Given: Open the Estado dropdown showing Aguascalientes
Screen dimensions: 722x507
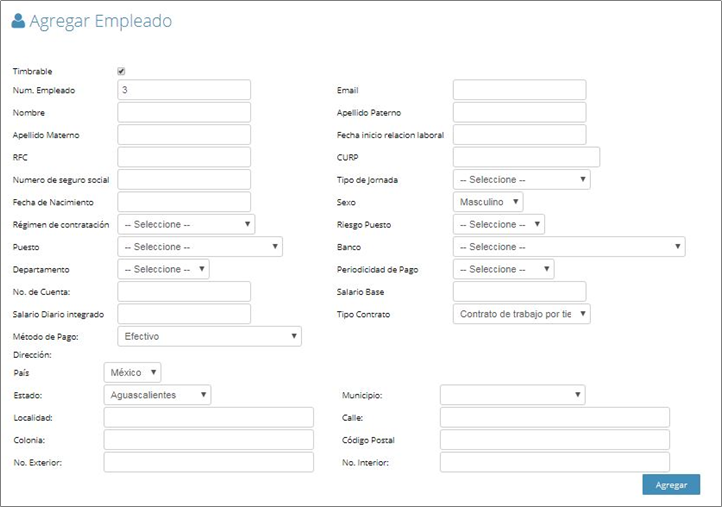Looking at the screenshot, I should (157, 395).
